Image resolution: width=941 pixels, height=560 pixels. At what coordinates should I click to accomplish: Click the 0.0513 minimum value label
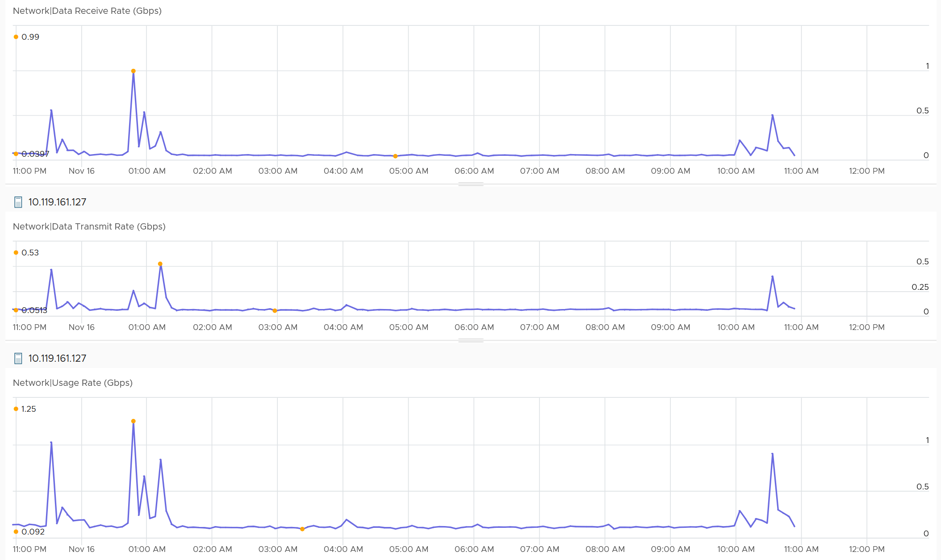point(34,310)
